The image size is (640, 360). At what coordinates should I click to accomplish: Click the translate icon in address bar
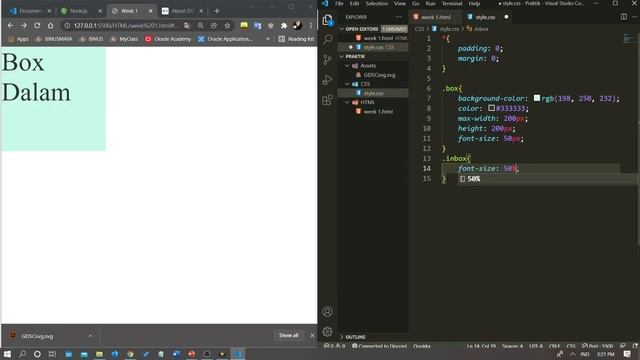187,25
